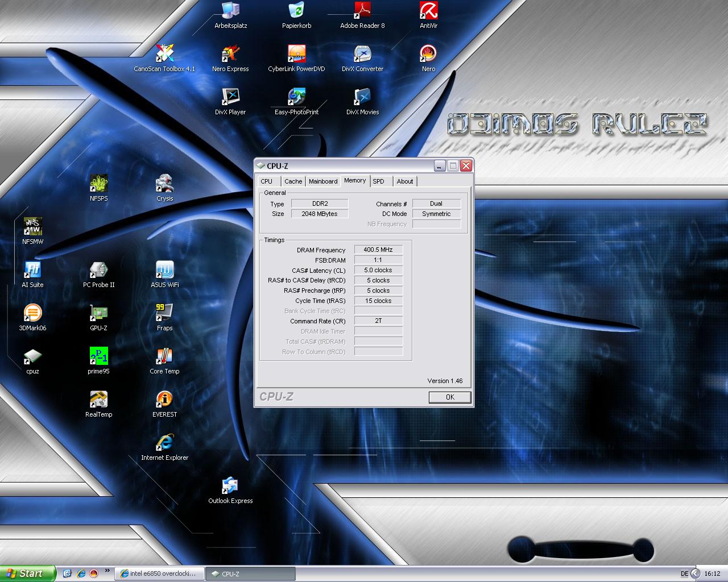Click the CAS# Latency 5.0 clocks field
Viewport: 728px width, 582px height.
[378, 270]
